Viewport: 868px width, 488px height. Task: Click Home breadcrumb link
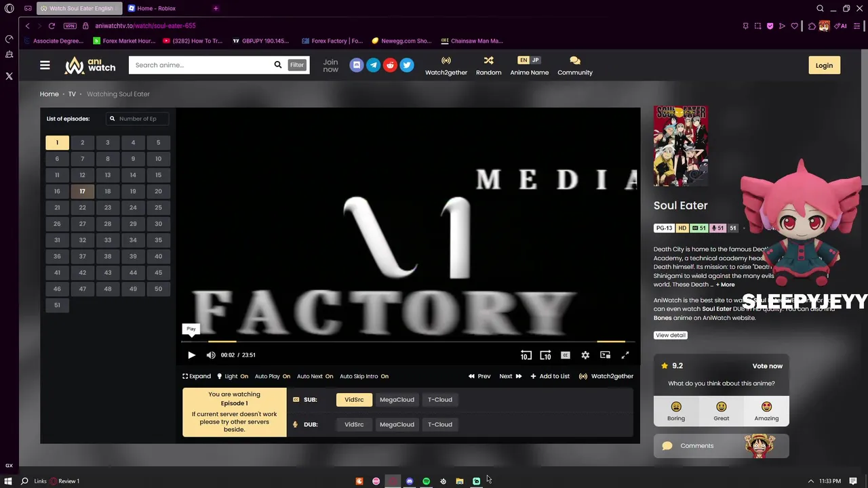[49, 94]
